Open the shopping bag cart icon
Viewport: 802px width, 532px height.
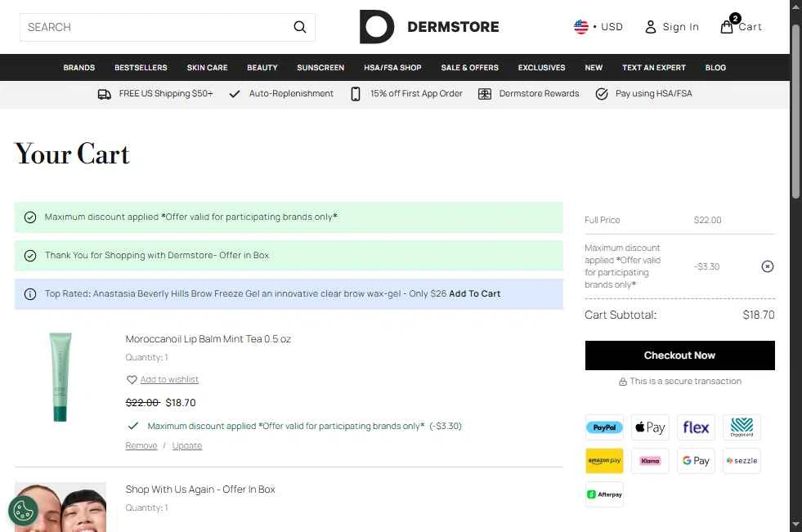(x=726, y=27)
